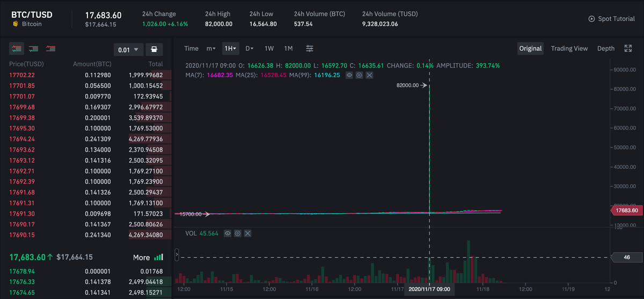Click sell order price 17701.85
Image resolution: width=644 pixels, height=299 pixels.
[x=22, y=86]
